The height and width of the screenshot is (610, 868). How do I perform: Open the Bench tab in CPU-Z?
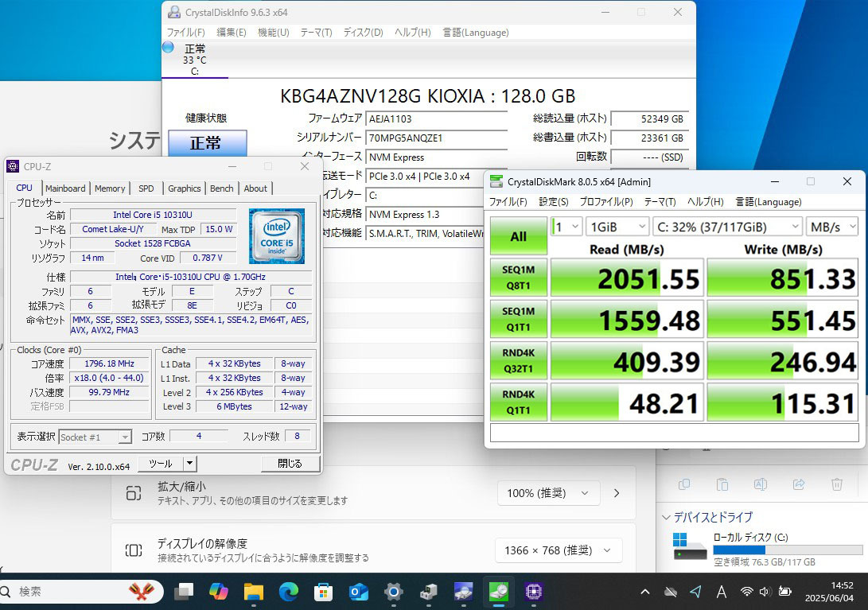[221, 188]
